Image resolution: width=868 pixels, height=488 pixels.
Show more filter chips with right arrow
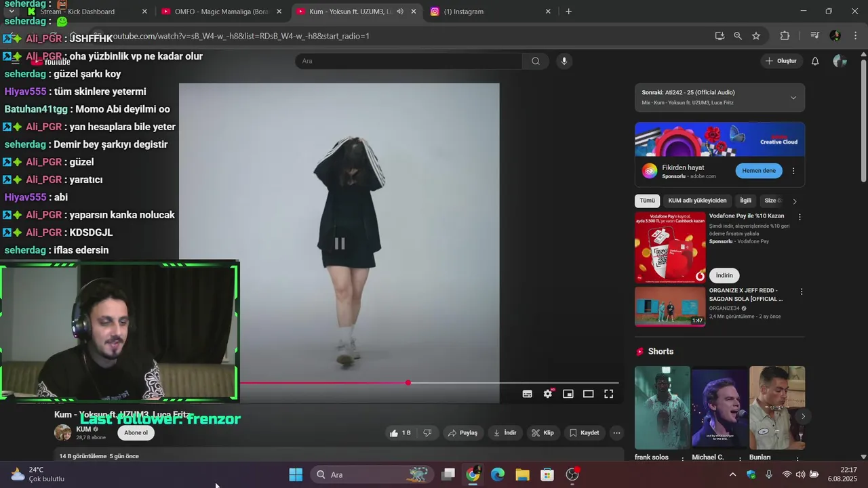click(x=795, y=201)
